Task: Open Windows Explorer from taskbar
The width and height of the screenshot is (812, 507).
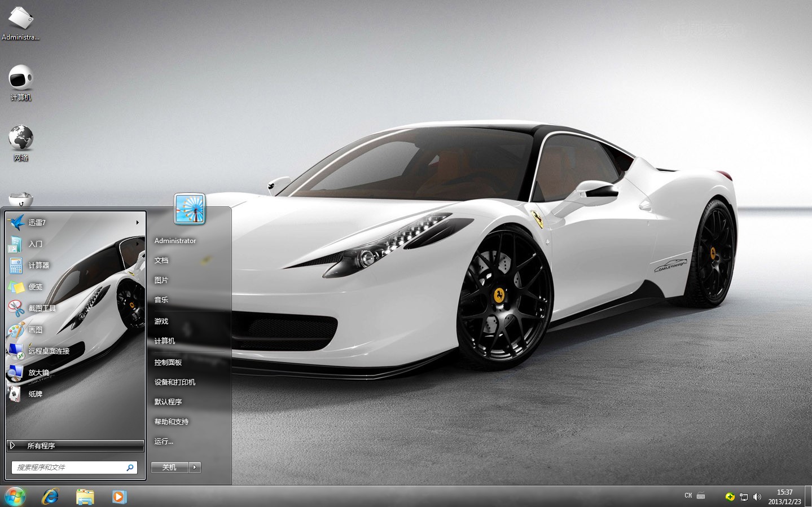Action: [x=85, y=496]
